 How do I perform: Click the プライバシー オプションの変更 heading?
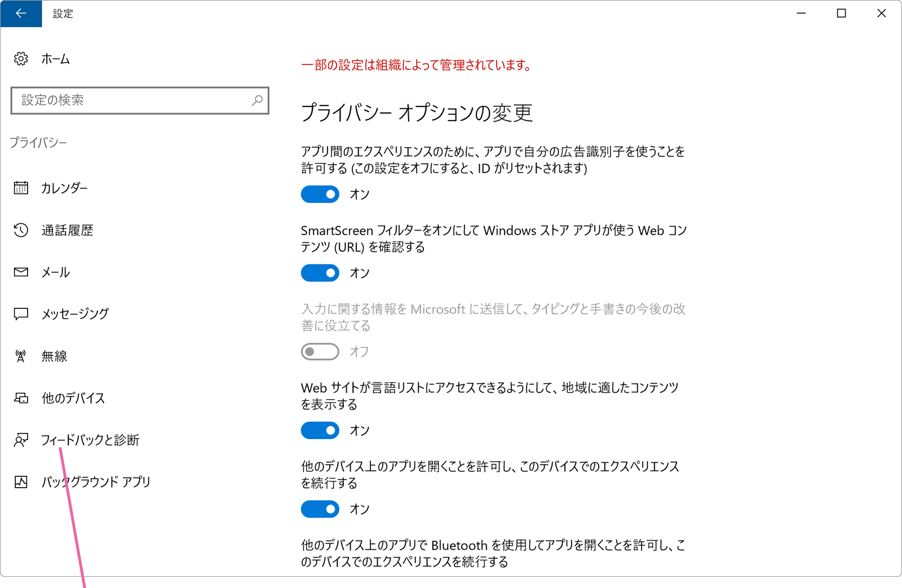click(417, 113)
